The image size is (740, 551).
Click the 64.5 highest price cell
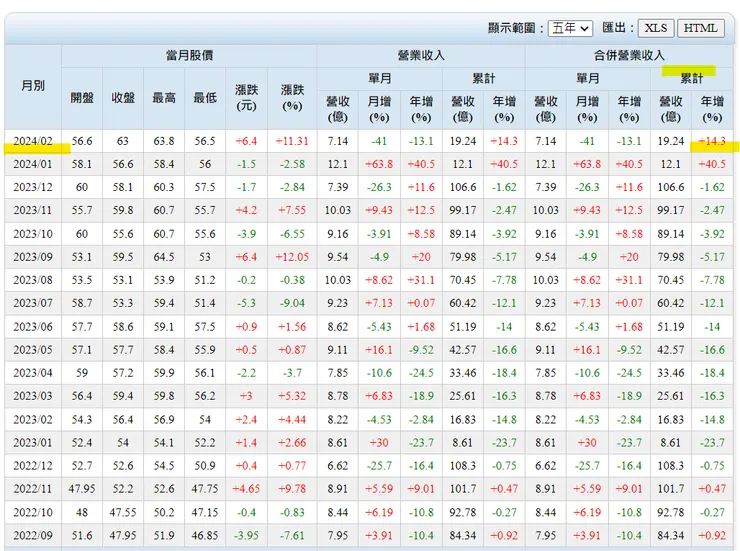click(164, 257)
